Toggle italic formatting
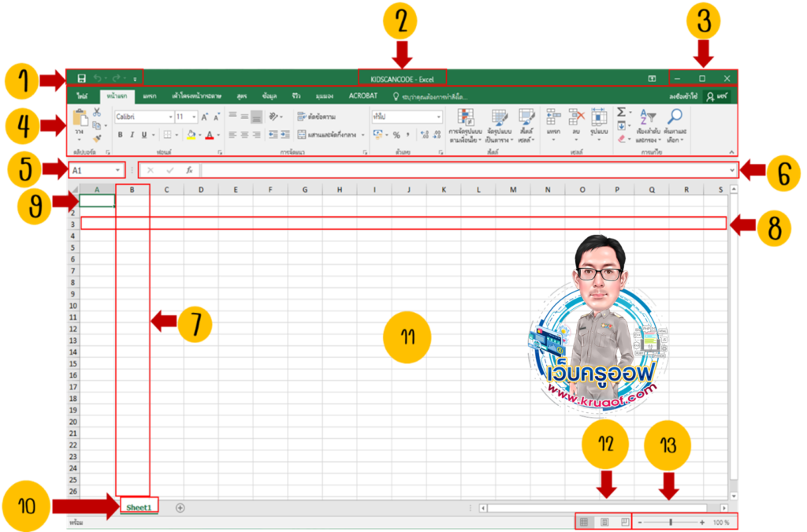Image resolution: width=807 pixels, height=532 pixels. click(132, 134)
